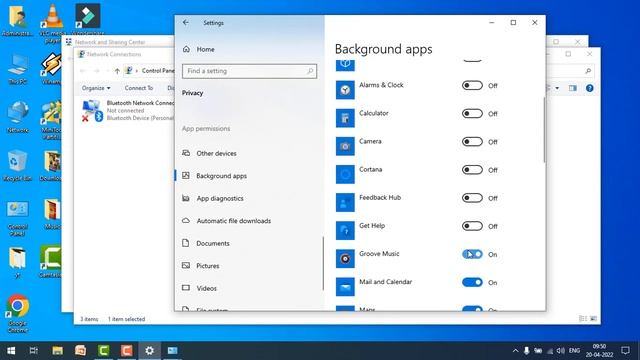This screenshot has height=360, width=640.
Task: Click the Calculator app icon
Action: [345, 118]
